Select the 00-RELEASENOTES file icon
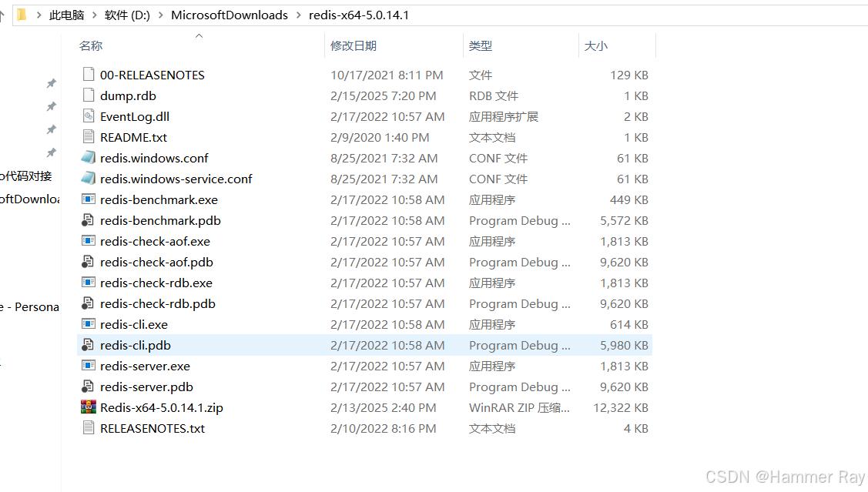 click(89, 74)
